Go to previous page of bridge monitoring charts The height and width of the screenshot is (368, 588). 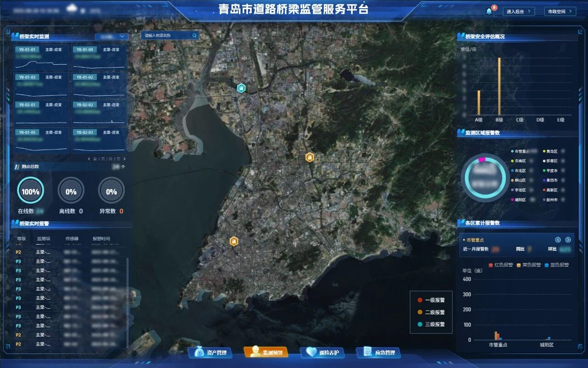89,159
